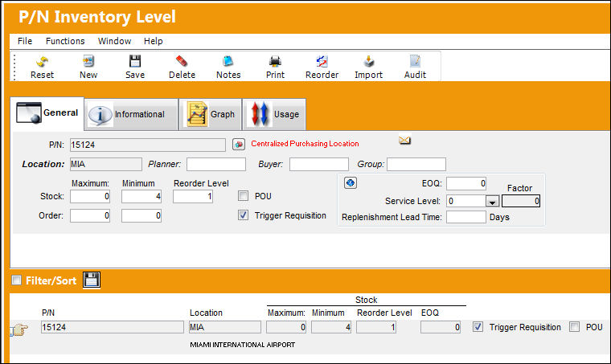Click the Stock Minimum field

(x=141, y=196)
